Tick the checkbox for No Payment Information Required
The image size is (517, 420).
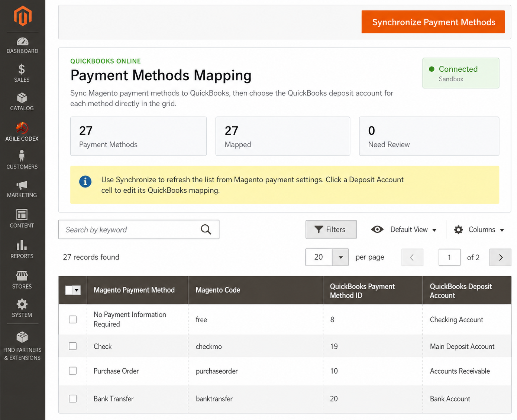coord(73,319)
